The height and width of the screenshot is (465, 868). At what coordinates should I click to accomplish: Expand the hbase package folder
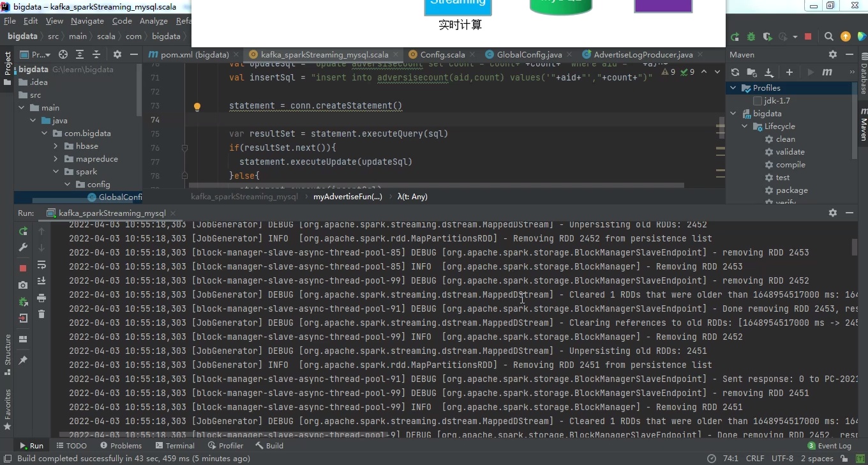pyautogui.click(x=56, y=146)
